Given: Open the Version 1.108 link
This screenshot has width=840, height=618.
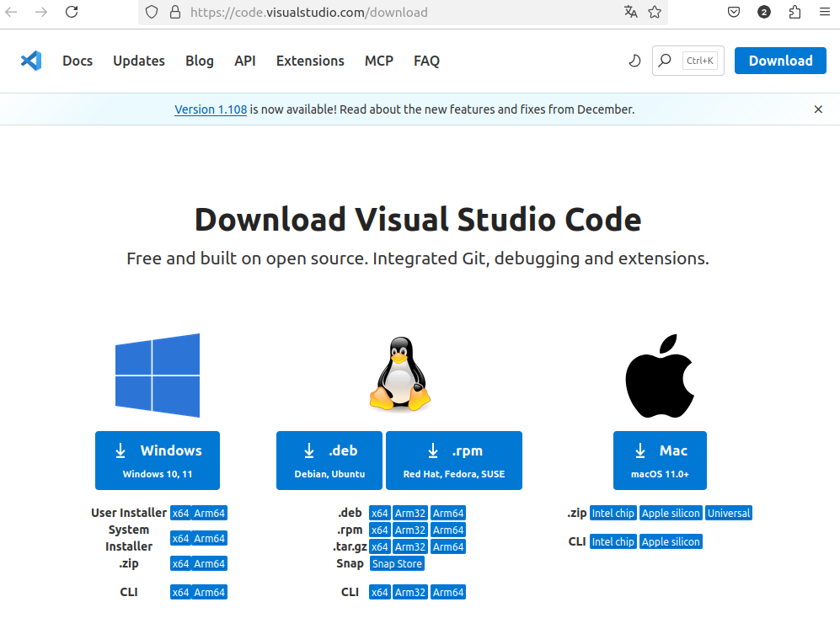Looking at the screenshot, I should [x=211, y=109].
